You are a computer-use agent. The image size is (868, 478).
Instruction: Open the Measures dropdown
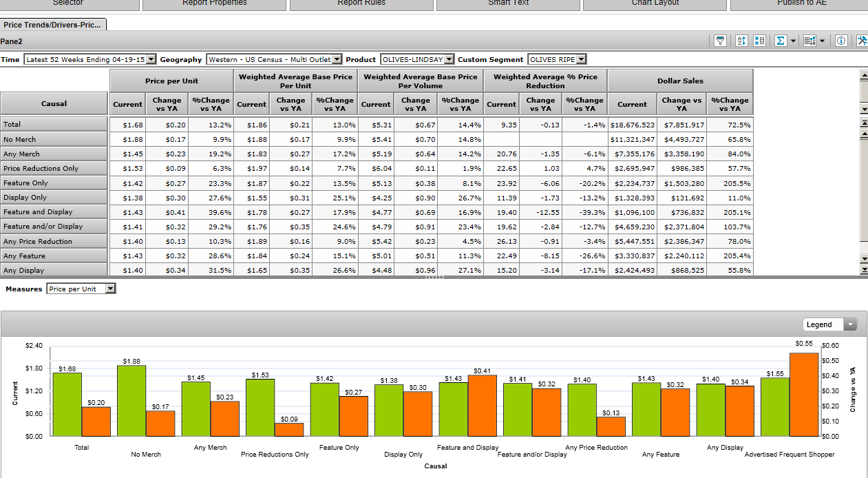110,289
